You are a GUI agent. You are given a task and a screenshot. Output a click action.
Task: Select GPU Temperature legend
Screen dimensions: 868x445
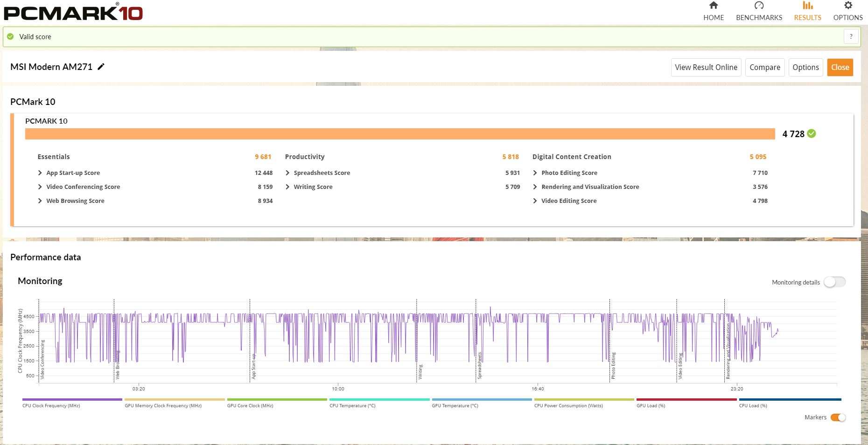click(482, 403)
